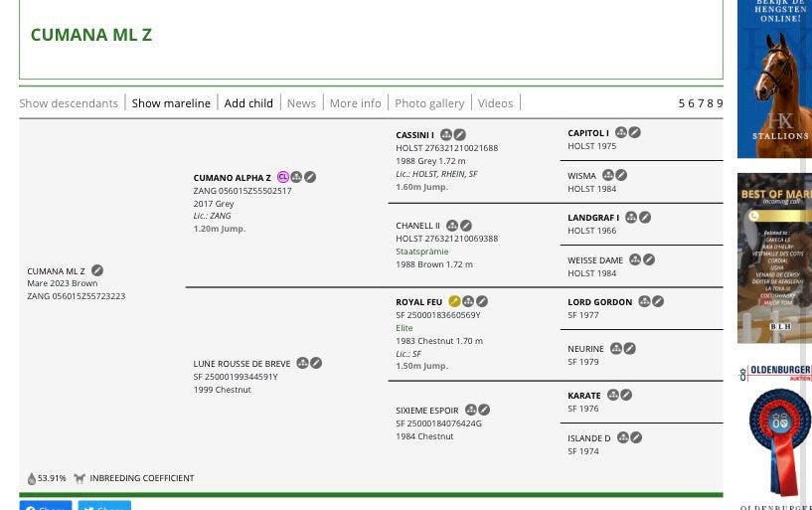Click the text 'ZANG 056015Z55723223'

coord(77,296)
